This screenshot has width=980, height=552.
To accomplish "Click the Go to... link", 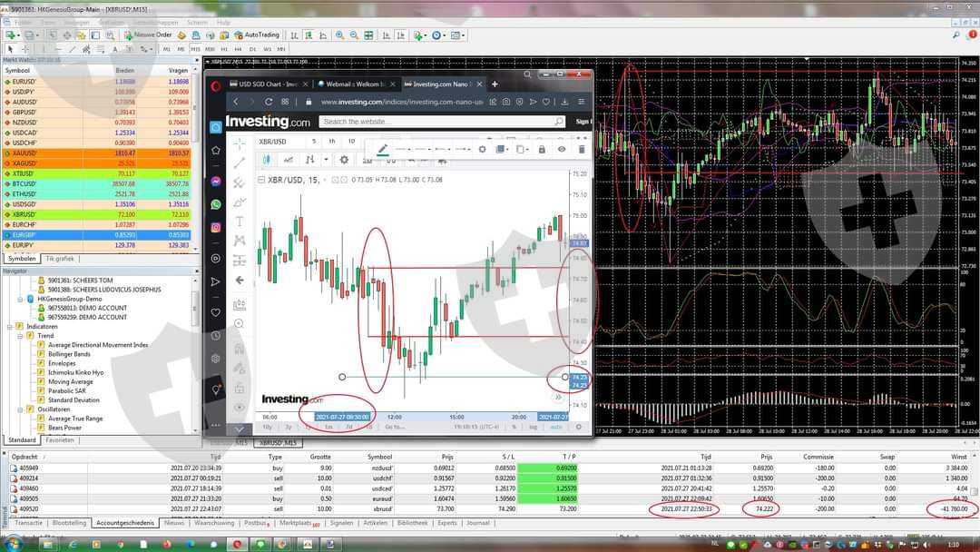I will coord(395,427).
